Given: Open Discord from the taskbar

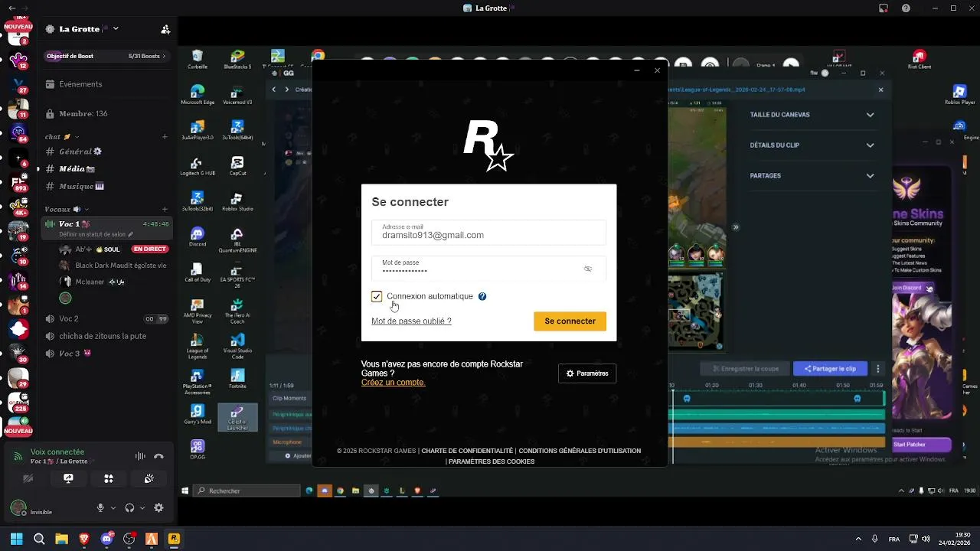Looking at the screenshot, I should (x=106, y=539).
